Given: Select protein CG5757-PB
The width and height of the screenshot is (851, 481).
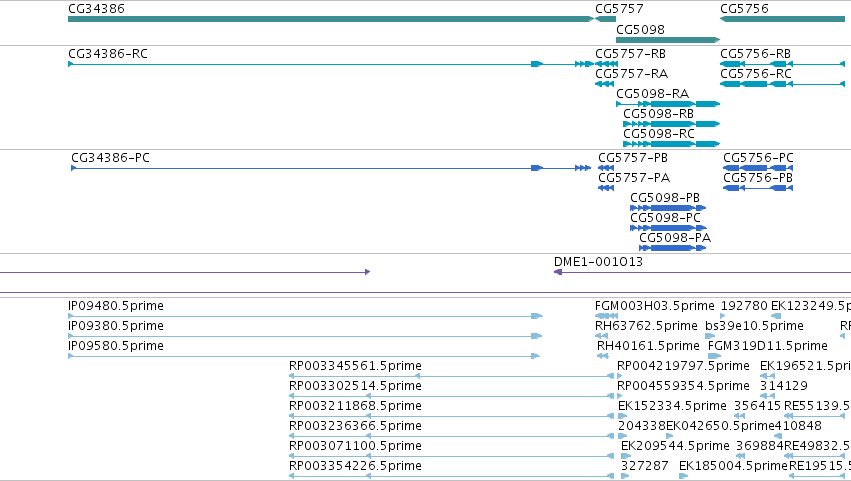Looking at the screenshot, I should tap(633, 158).
